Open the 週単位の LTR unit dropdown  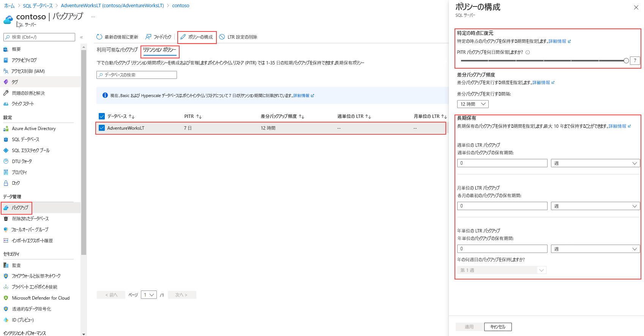coord(595,163)
